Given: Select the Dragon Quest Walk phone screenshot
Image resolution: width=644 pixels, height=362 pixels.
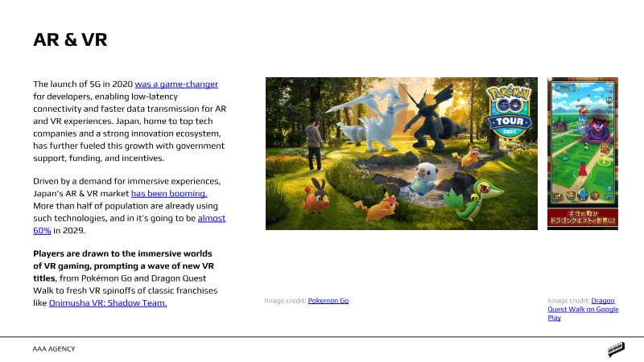Looking at the screenshot, I should (x=582, y=154).
